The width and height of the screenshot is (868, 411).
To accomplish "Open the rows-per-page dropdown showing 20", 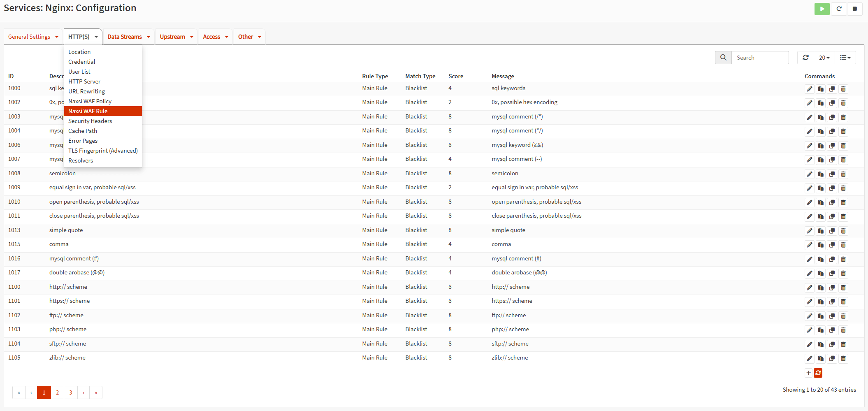I will pyautogui.click(x=824, y=58).
